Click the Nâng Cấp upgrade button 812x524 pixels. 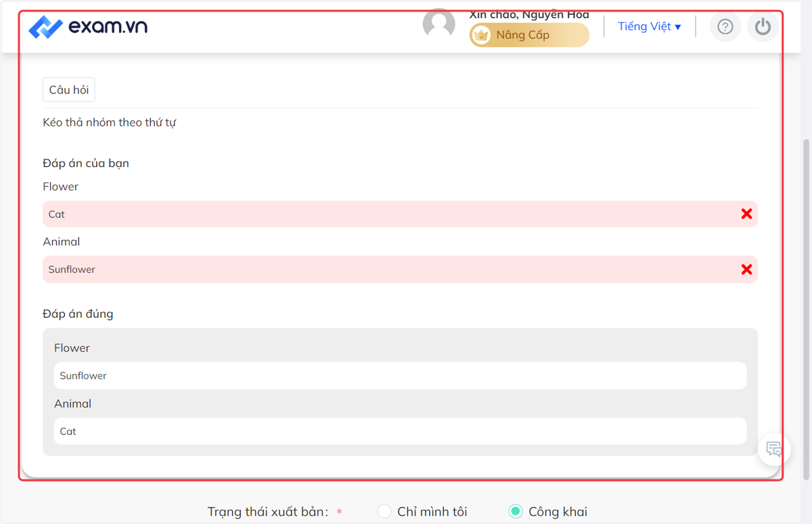[529, 34]
